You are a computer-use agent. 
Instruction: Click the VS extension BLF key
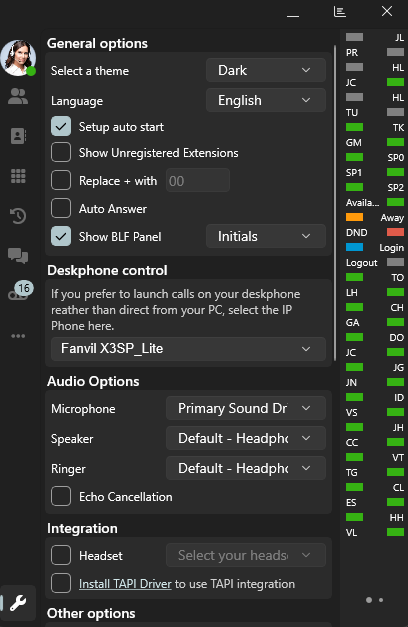pos(375,412)
